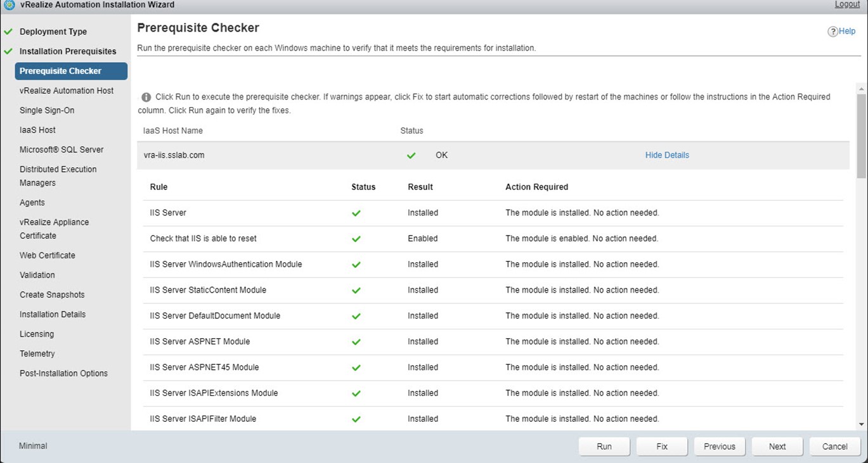Open Distributed Execution Managers step
This screenshot has width=868, height=463.
[x=58, y=176]
